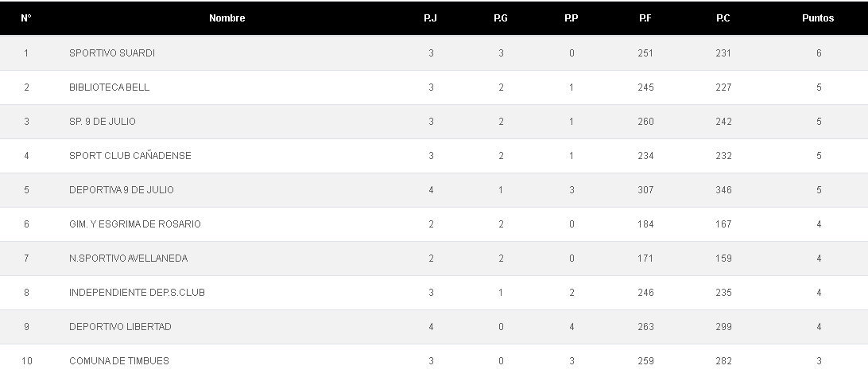Select N.SPORTIVO AVELLANEDA team name
Screen dimensions: 868x381
[129, 259]
